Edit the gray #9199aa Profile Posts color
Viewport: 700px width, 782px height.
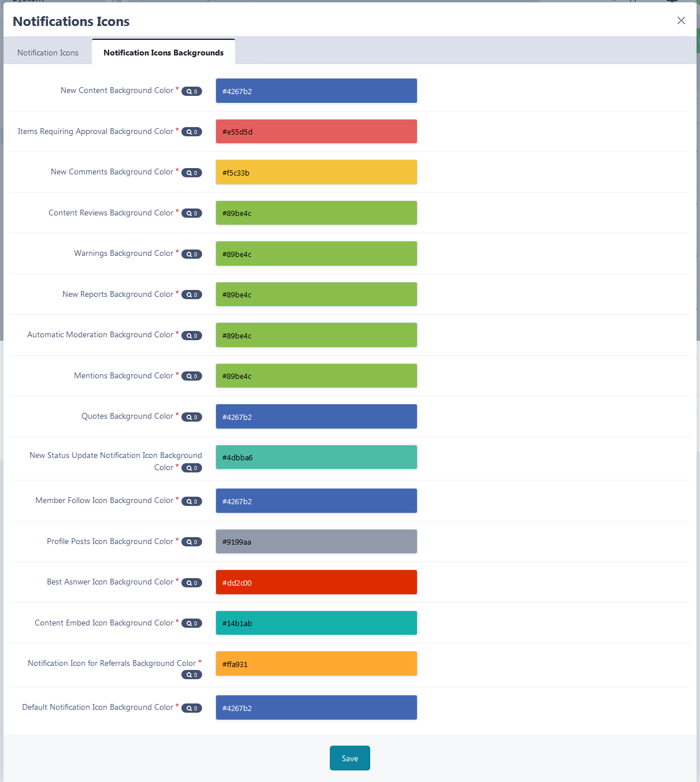click(317, 542)
